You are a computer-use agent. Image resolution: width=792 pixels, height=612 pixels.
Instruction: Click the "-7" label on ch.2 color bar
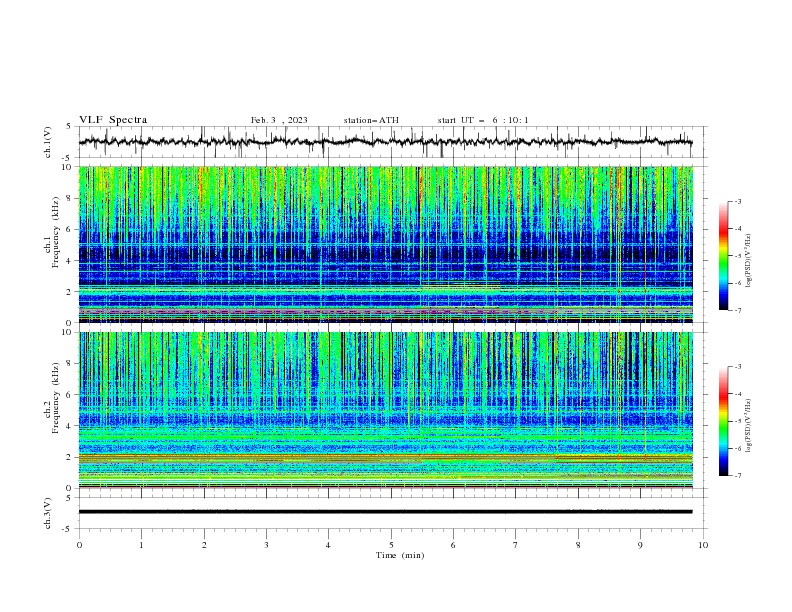click(x=737, y=476)
